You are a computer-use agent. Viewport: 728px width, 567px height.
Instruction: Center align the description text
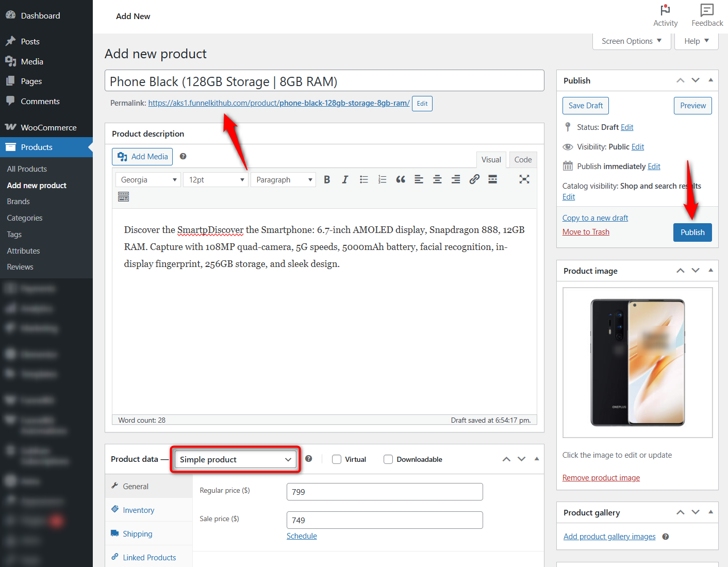pyautogui.click(x=437, y=179)
